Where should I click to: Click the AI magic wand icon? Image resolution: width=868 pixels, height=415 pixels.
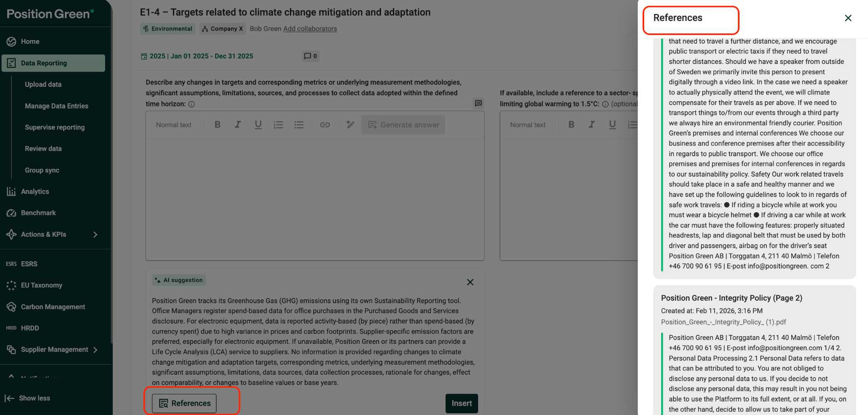(x=350, y=125)
